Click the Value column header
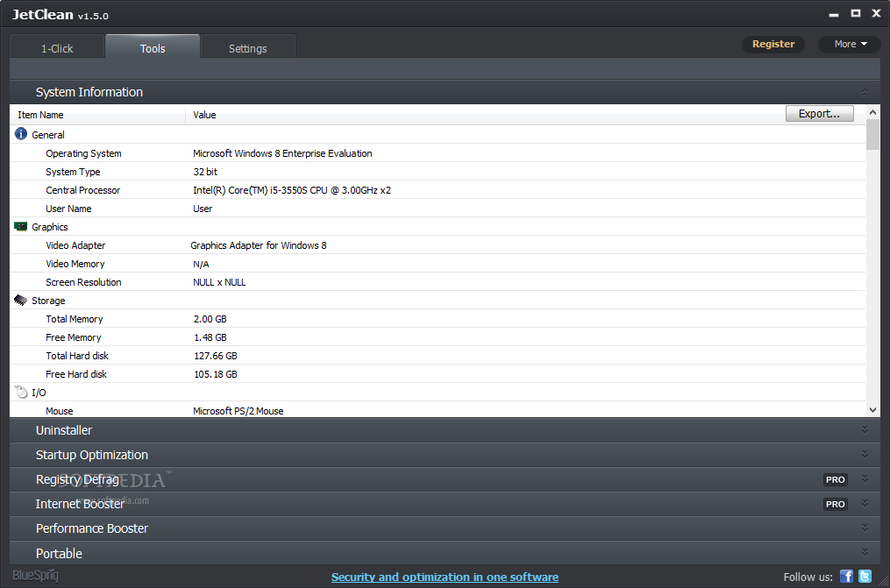 tap(204, 115)
